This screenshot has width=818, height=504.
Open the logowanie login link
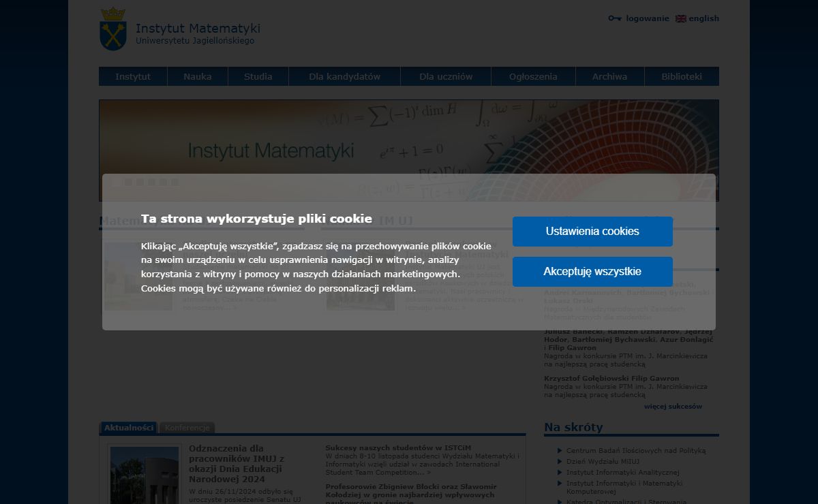click(x=648, y=18)
